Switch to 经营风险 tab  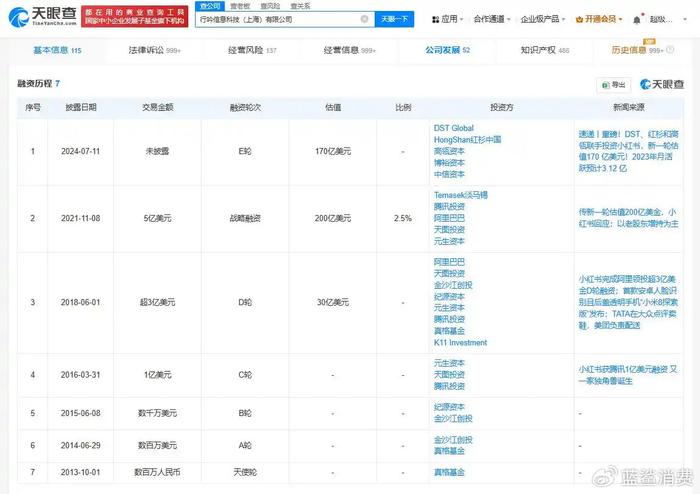252,50
